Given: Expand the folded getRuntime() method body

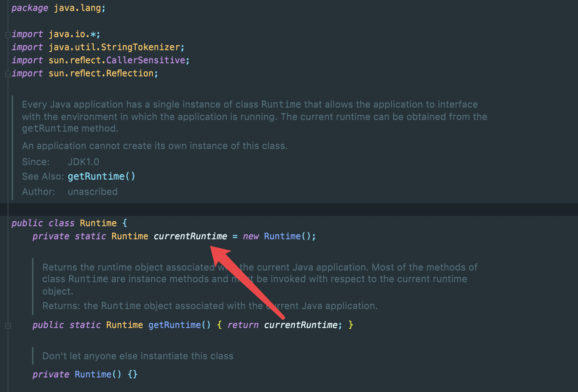Looking at the screenshot, I should point(8,326).
